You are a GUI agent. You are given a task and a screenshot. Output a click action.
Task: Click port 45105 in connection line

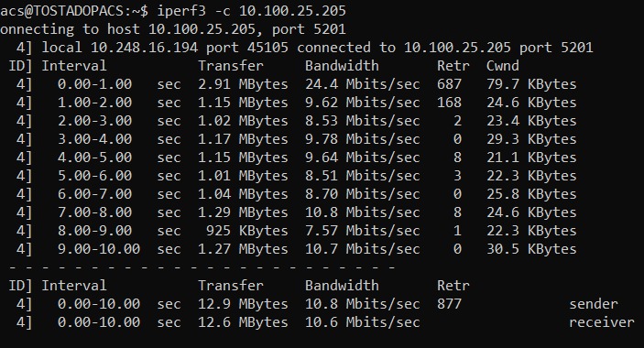(x=267, y=48)
